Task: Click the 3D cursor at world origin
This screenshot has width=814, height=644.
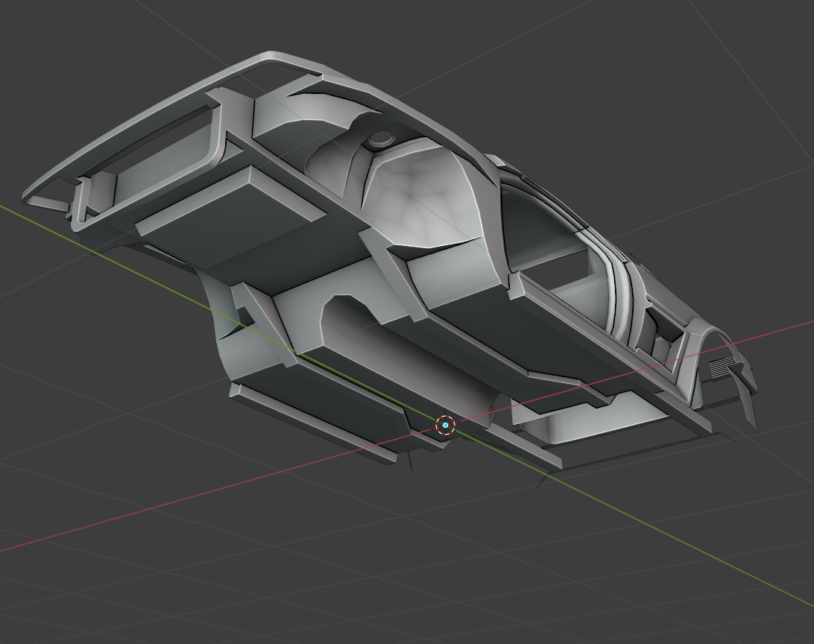Action: [446, 425]
